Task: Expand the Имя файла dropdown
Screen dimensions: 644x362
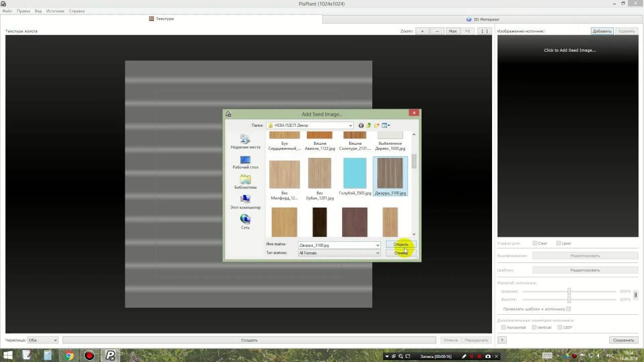Action: (378, 245)
